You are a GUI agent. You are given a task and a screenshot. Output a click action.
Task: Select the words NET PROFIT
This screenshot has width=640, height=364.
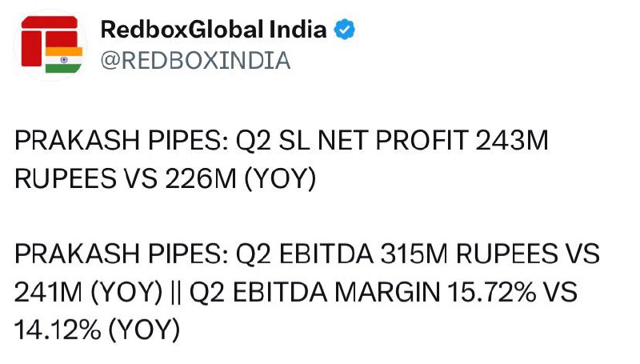coord(393,140)
